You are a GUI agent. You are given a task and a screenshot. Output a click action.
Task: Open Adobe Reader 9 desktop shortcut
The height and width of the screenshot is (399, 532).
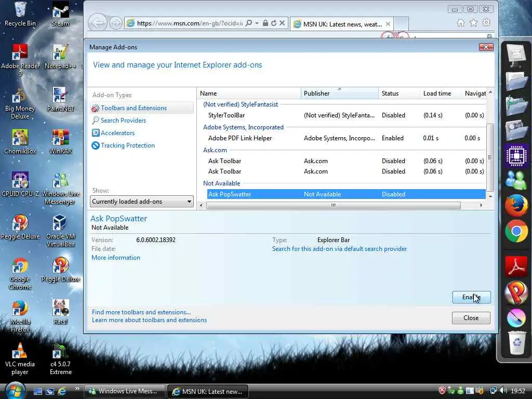pyautogui.click(x=20, y=60)
